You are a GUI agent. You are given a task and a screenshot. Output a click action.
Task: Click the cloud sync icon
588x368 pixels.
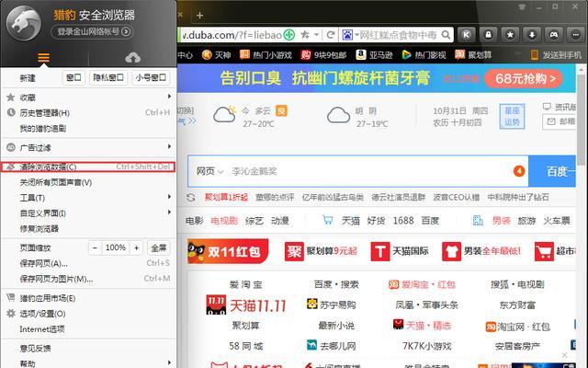(132, 57)
